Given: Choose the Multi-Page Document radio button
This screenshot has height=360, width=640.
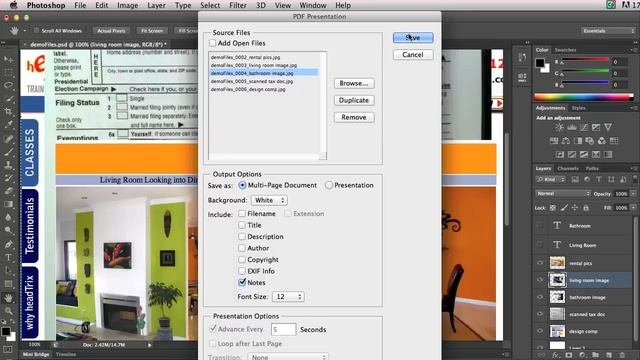Looking at the screenshot, I should pos(242,185).
